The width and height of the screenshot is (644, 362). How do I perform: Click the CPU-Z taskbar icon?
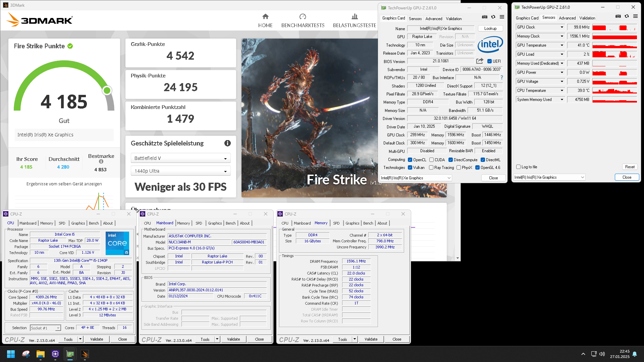tap(55, 354)
